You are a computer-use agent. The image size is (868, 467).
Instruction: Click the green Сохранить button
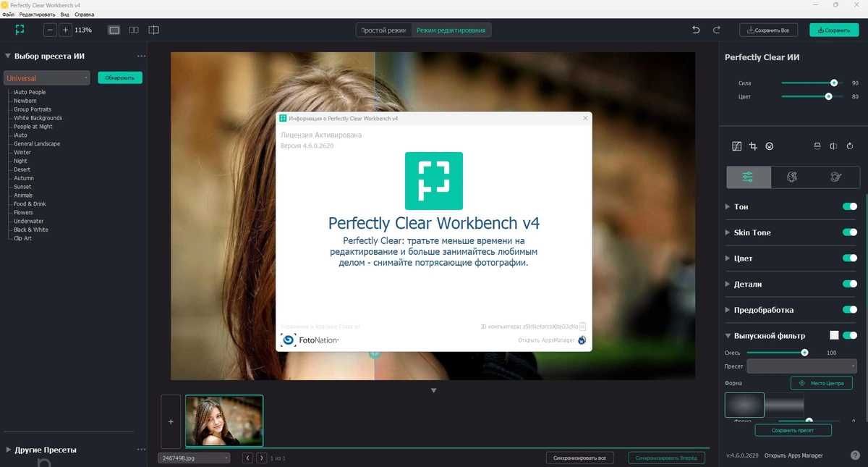click(x=834, y=30)
